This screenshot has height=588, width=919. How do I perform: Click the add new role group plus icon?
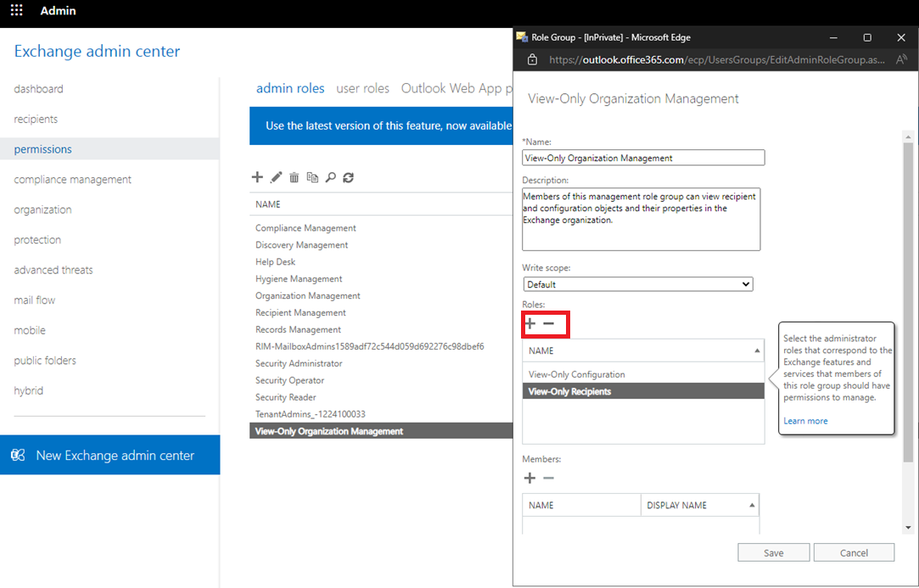[x=257, y=177]
